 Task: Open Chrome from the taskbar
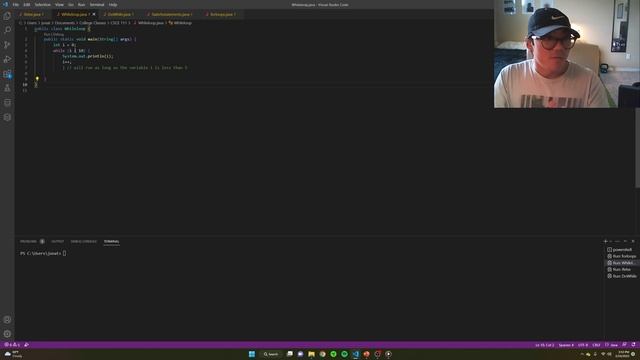pos(322,354)
